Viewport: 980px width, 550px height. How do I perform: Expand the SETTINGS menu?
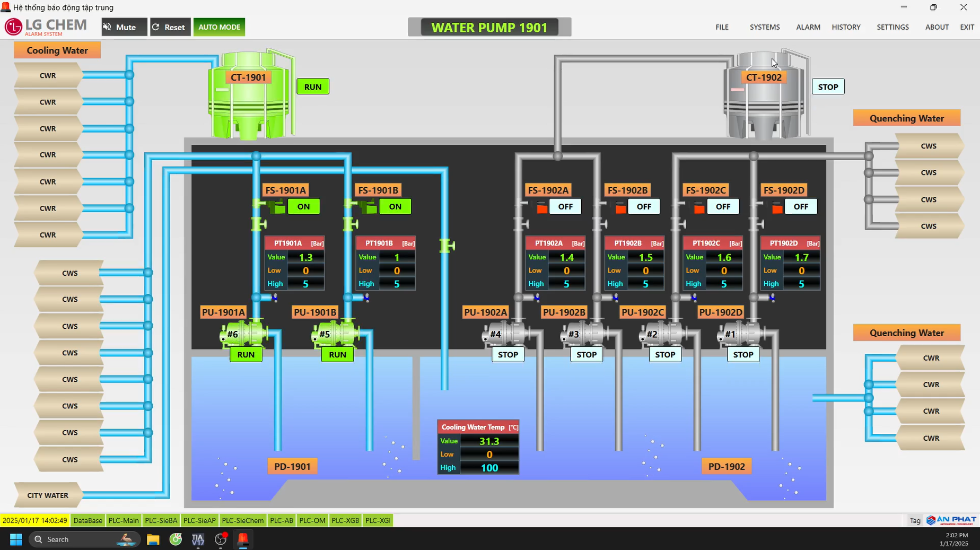click(x=892, y=27)
